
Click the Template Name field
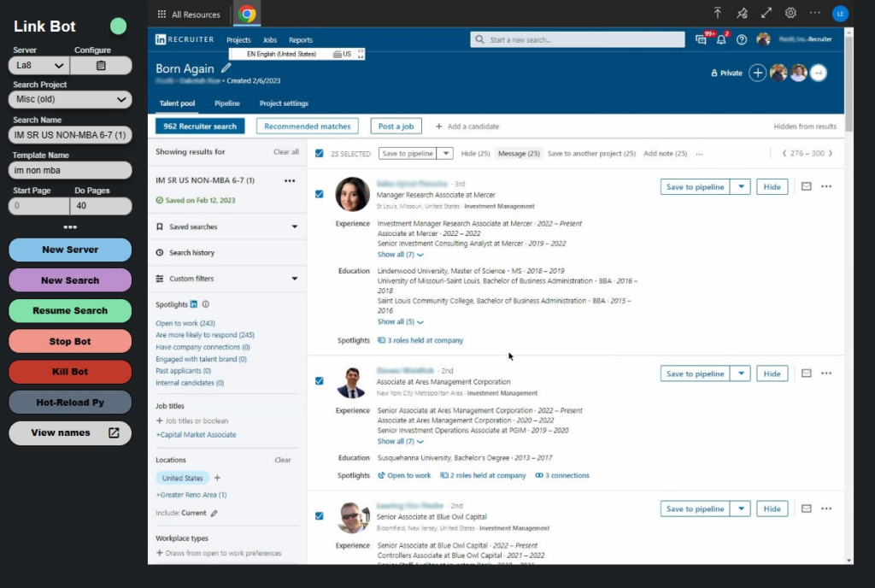click(70, 170)
